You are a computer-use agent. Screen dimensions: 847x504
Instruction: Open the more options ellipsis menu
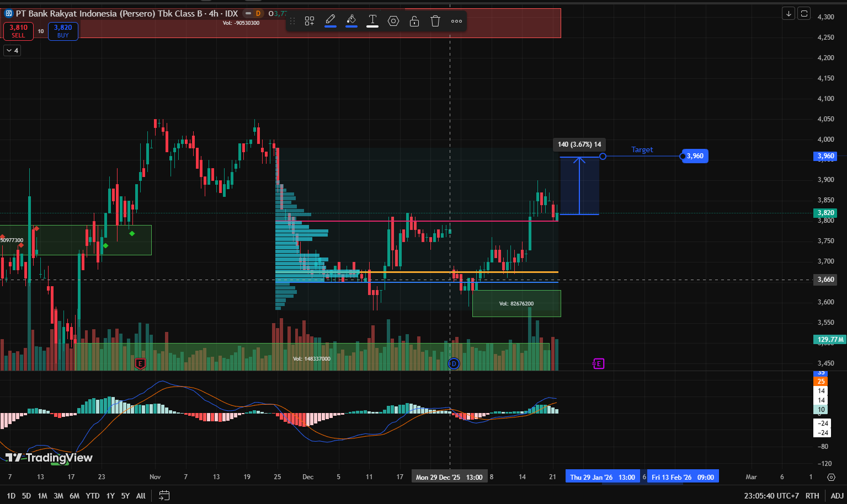[x=456, y=21]
